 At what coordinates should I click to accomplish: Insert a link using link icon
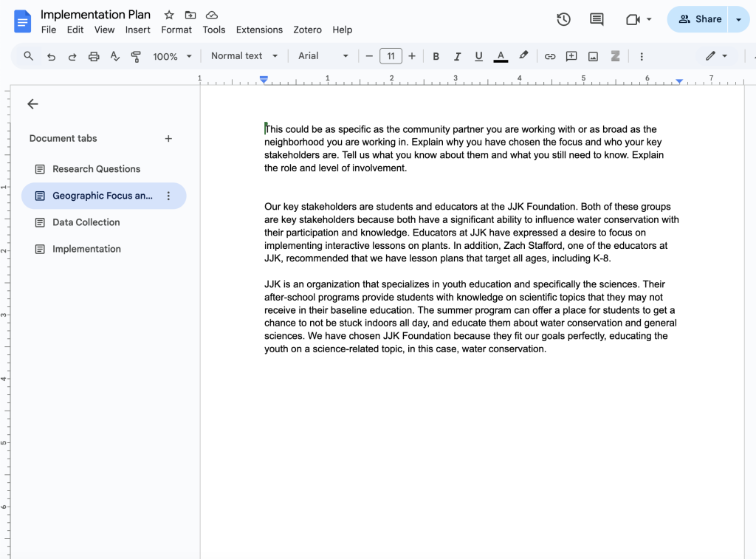click(x=550, y=56)
